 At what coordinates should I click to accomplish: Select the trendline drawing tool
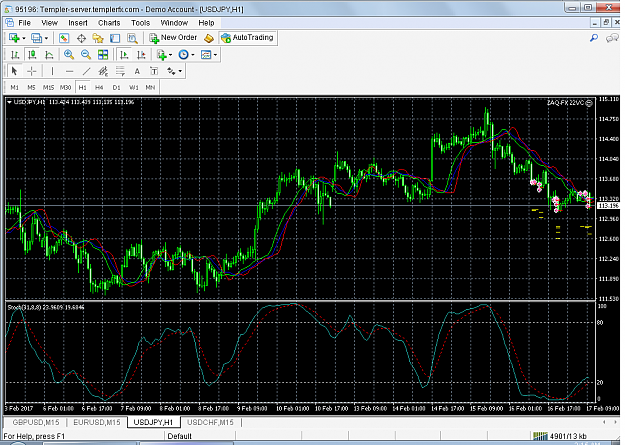tap(86, 71)
